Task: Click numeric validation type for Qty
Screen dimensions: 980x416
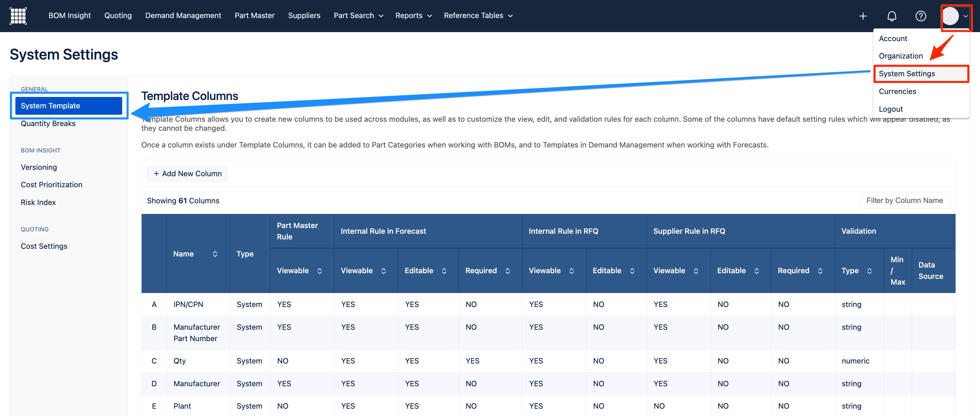Action: 855,361
